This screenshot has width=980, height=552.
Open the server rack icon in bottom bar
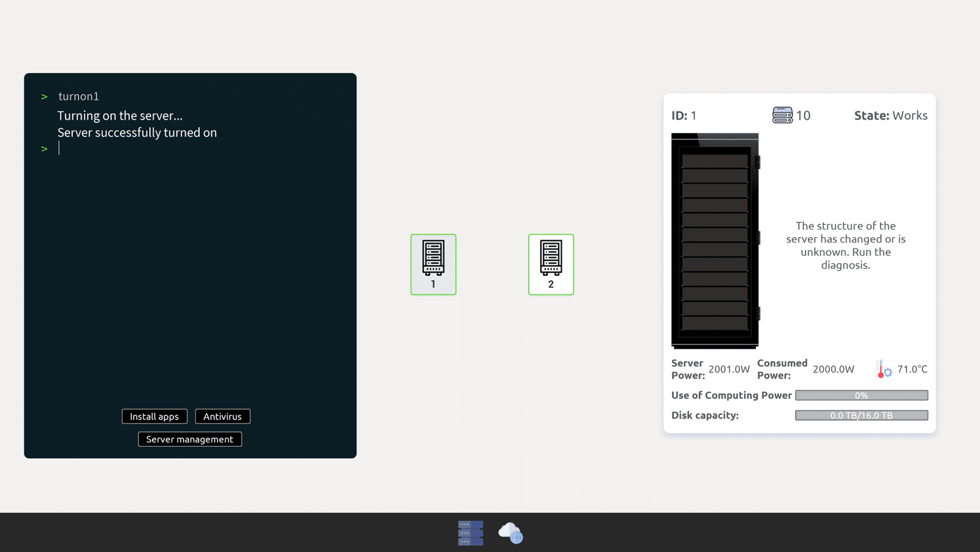(470, 533)
